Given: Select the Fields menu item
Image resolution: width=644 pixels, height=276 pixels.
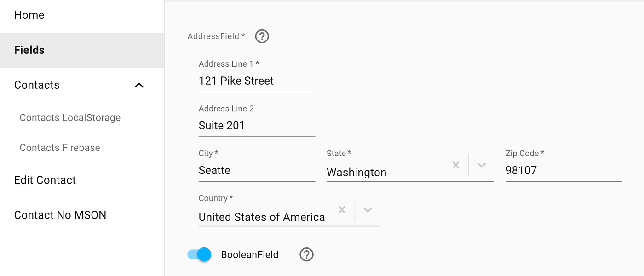Looking at the screenshot, I should (29, 50).
